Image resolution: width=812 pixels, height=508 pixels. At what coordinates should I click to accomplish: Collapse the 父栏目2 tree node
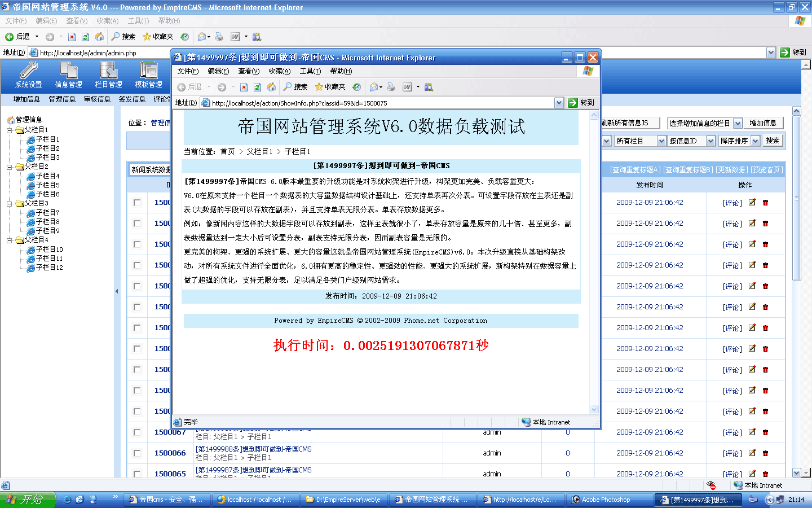(x=10, y=167)
